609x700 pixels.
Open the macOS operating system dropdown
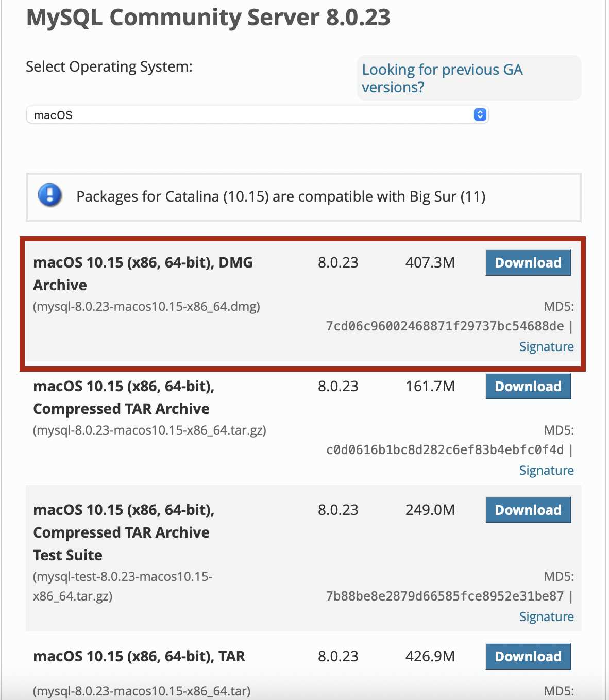257,114
